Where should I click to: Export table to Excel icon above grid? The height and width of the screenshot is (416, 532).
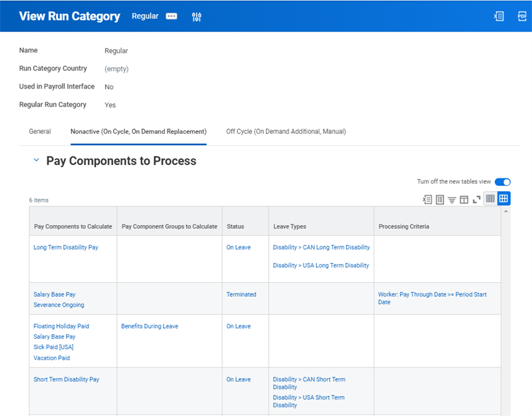click(427, 199)
